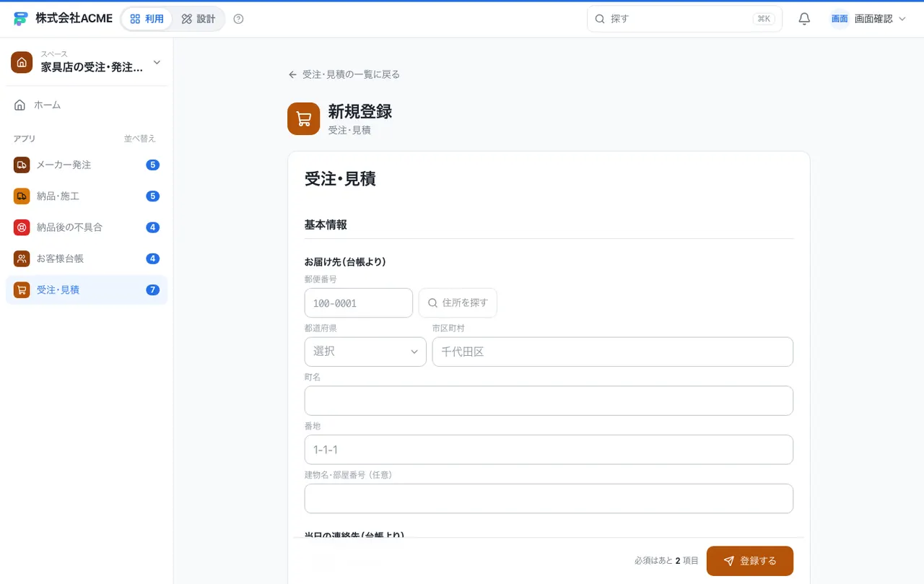924x584 pixels.
Task: Click the お客様台帳 people icon
Action: (22, 258)
